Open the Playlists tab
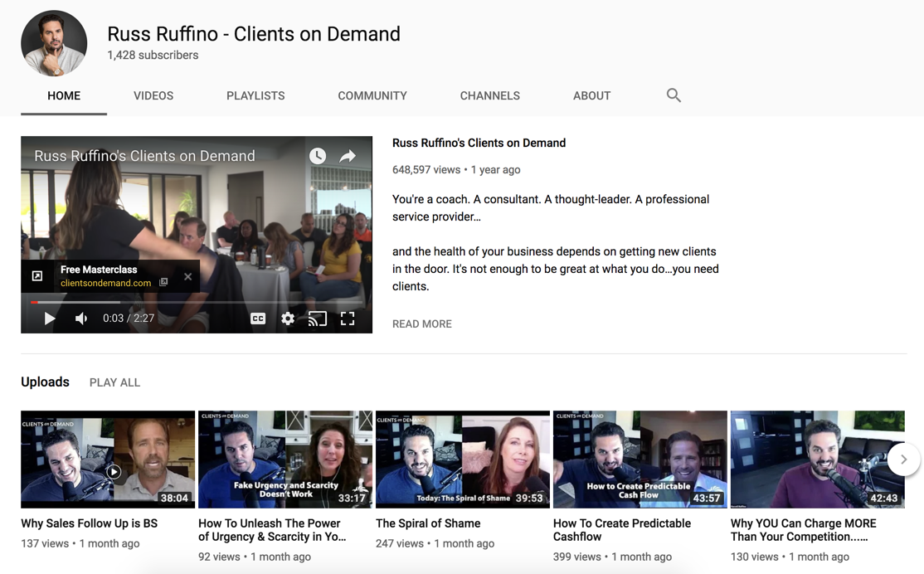The height and width of the screenshot is (574, 924). tap(255, 96)
